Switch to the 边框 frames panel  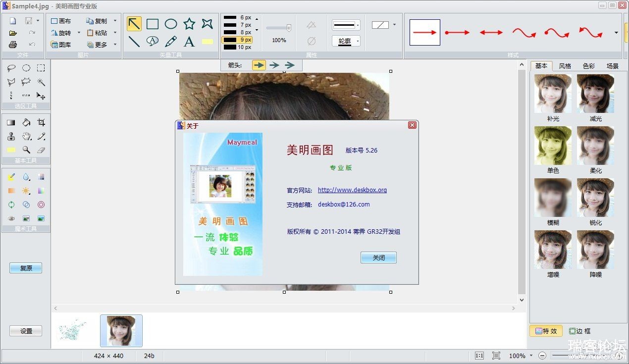(579, 331)
